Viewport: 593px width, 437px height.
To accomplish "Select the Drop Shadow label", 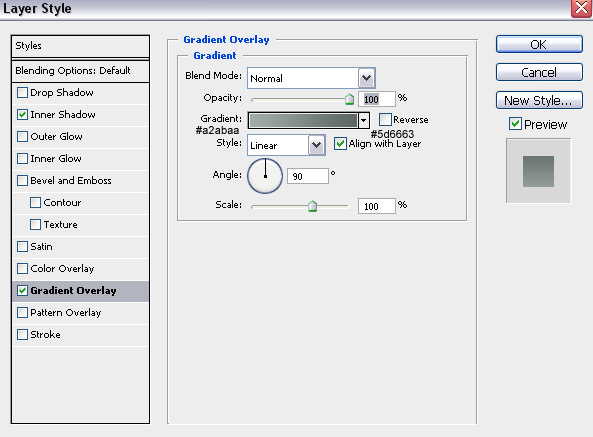I will [62, 93].
